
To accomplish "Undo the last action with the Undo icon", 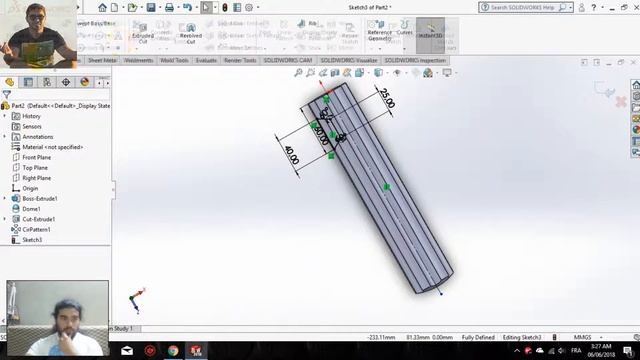I will 187,7.
